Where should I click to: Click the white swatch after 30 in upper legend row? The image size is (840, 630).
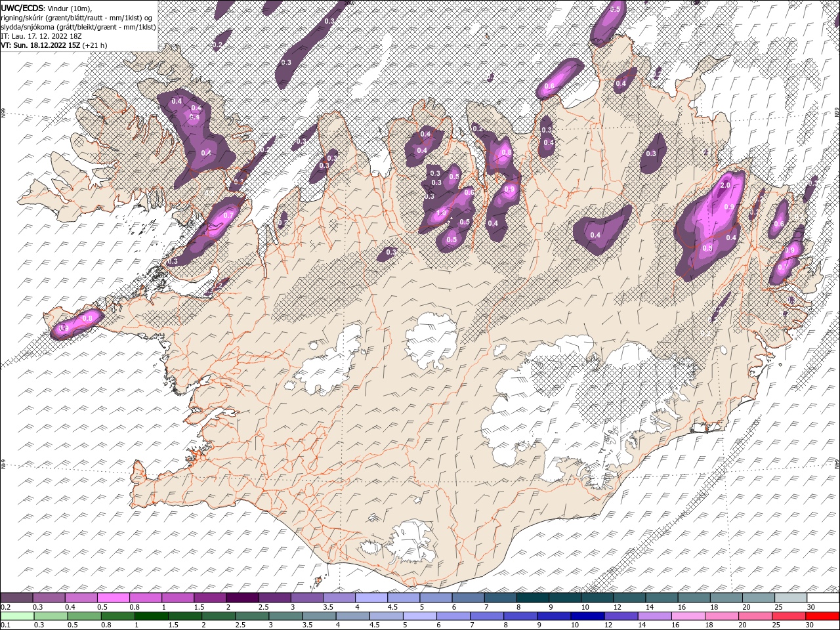tap(822, 598)
